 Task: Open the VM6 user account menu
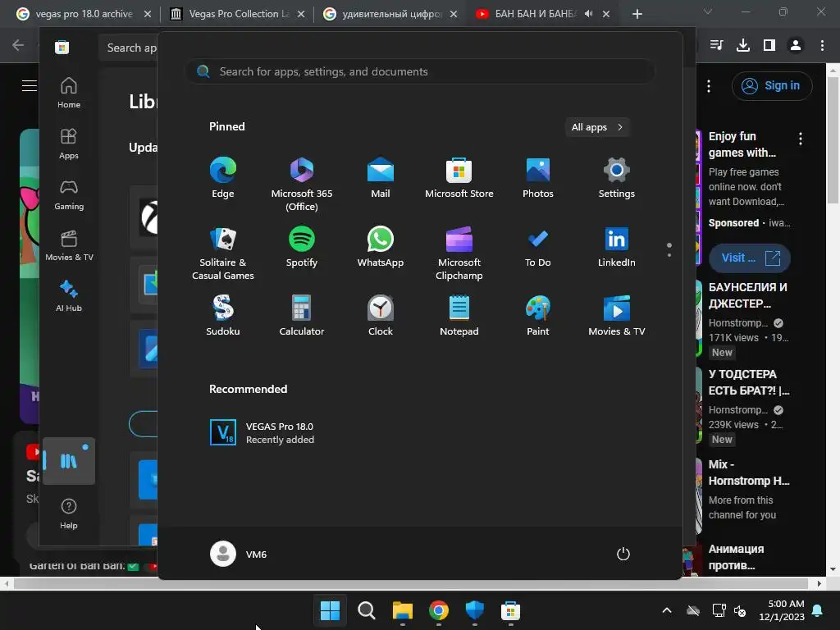click(x=239, y=554)
